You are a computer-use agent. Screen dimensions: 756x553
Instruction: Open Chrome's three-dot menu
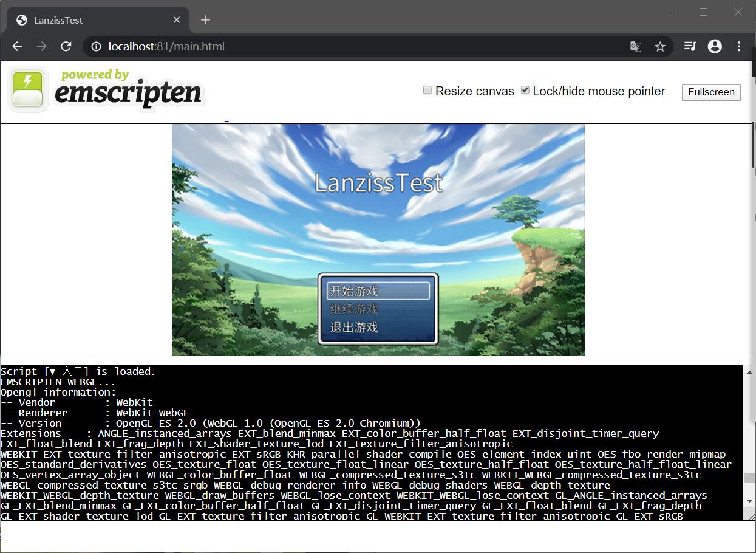coord(739,46)
